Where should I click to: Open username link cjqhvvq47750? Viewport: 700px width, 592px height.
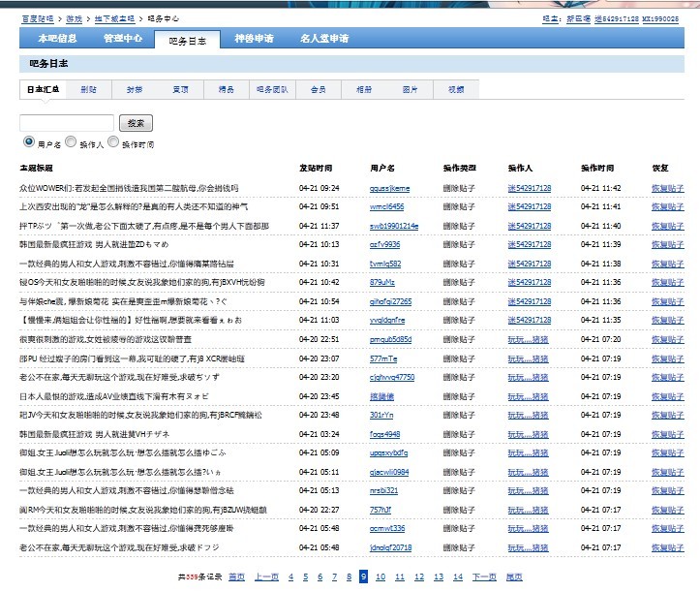(x=392, y=377)
